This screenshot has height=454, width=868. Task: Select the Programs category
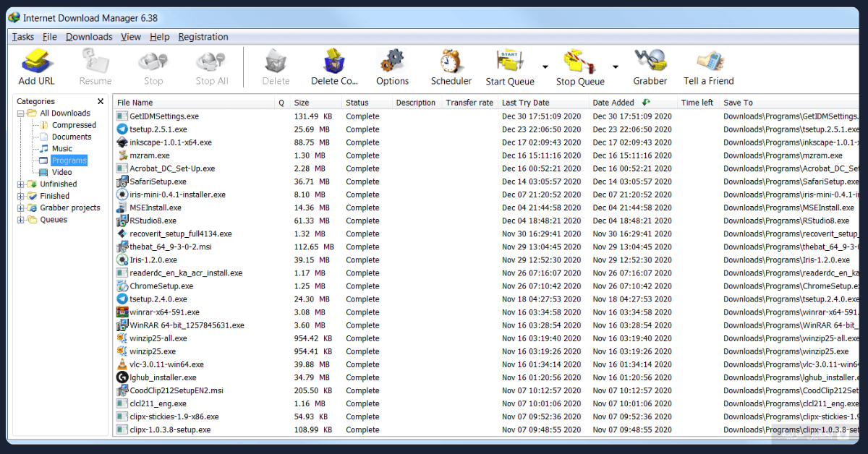pyautogui.click(x=69, y=160)
